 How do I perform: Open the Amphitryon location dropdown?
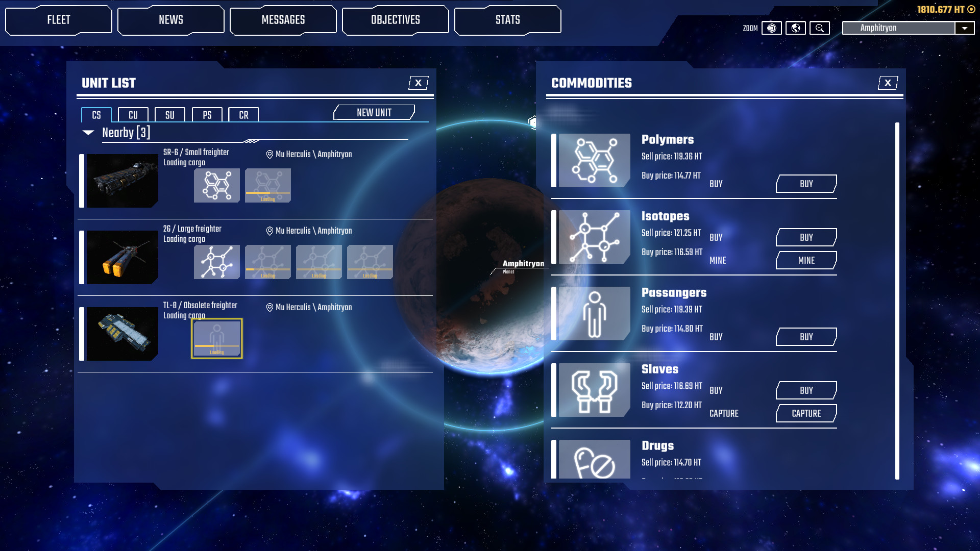pyautogui.click(x=964, y=28)
